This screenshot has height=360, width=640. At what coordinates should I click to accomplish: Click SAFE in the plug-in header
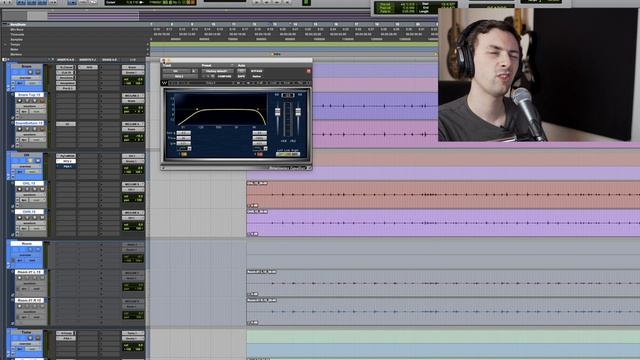click(241, 76)
